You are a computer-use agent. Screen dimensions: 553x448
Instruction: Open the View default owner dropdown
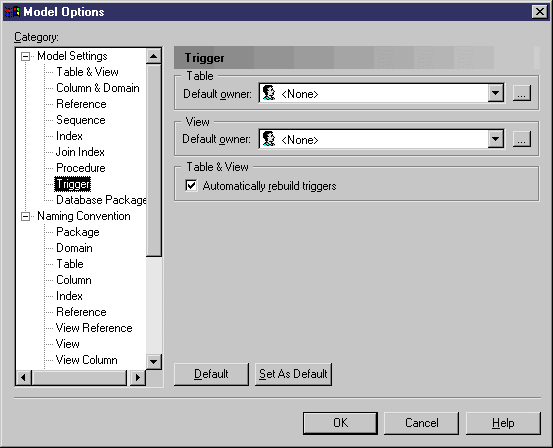496,139
